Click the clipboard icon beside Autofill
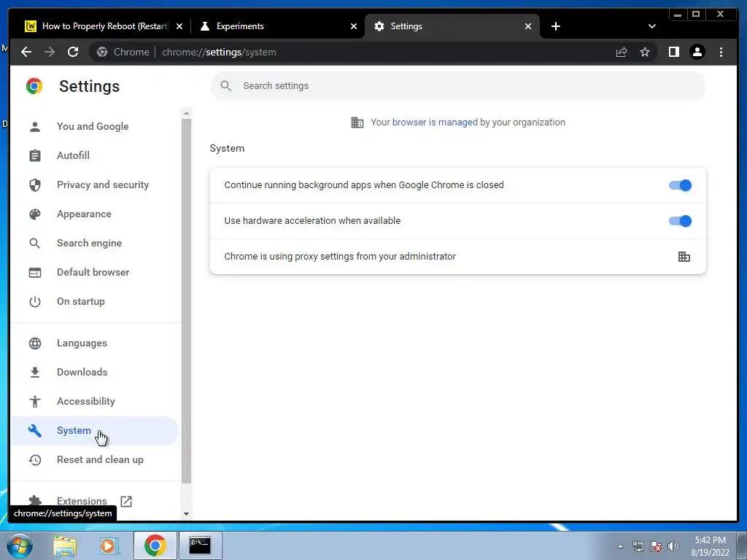747x560 pixels. coord(35,156)
